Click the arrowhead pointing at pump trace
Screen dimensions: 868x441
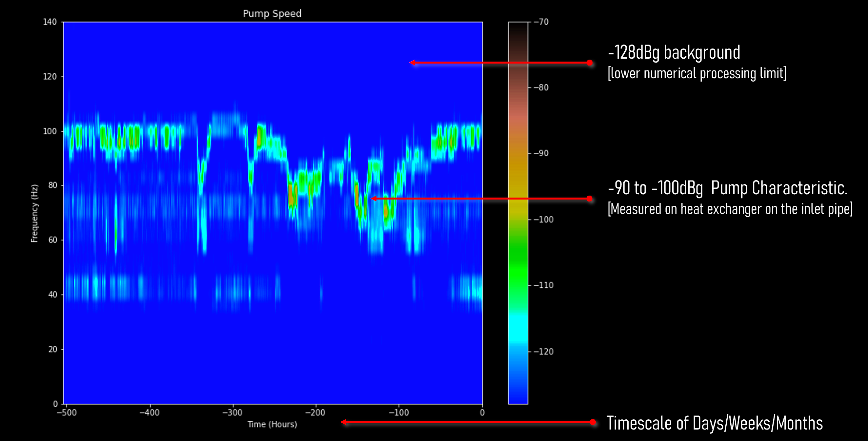[x=374, y=199]
